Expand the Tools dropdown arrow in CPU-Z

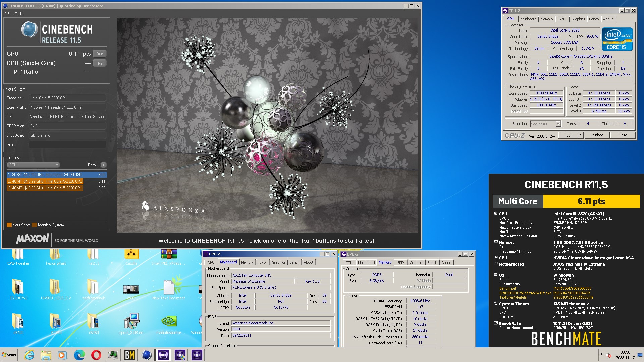pos(580,135)
